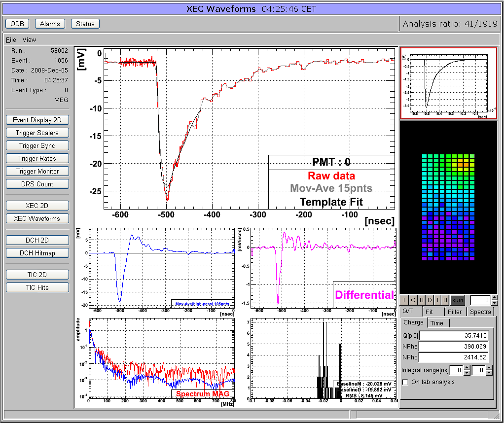Select the 'O' face button
This screenshot has width=504, height=423.
click(x=413, y=300)
